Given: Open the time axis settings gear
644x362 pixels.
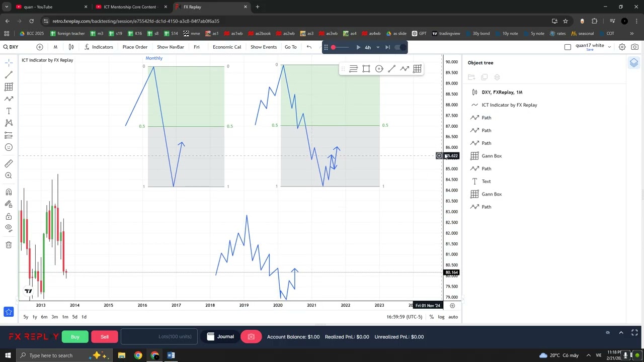Looking at the screenshot, I should tap(452, 306).
